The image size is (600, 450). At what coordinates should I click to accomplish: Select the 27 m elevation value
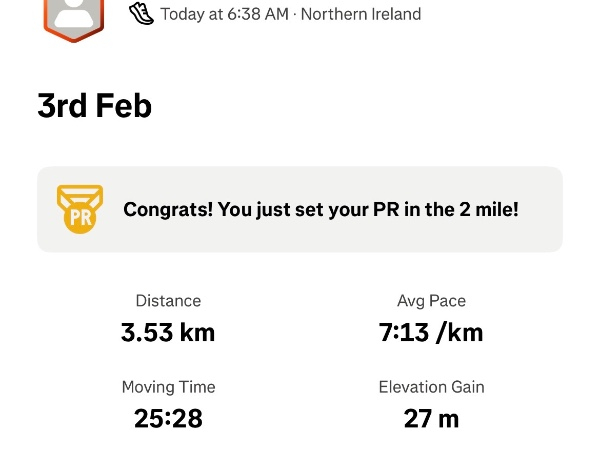pos(431,418)
